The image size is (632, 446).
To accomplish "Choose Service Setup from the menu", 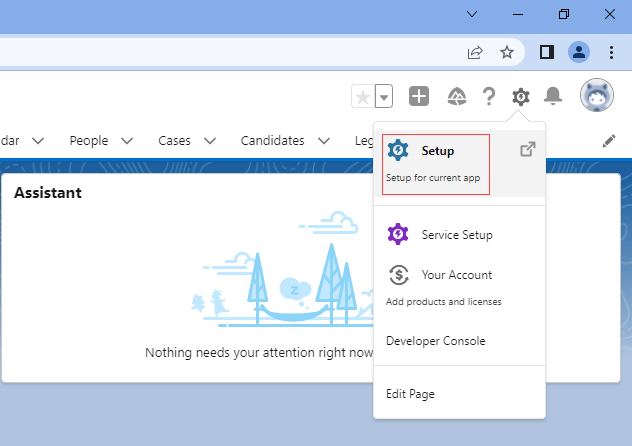I will click(456, 235).
